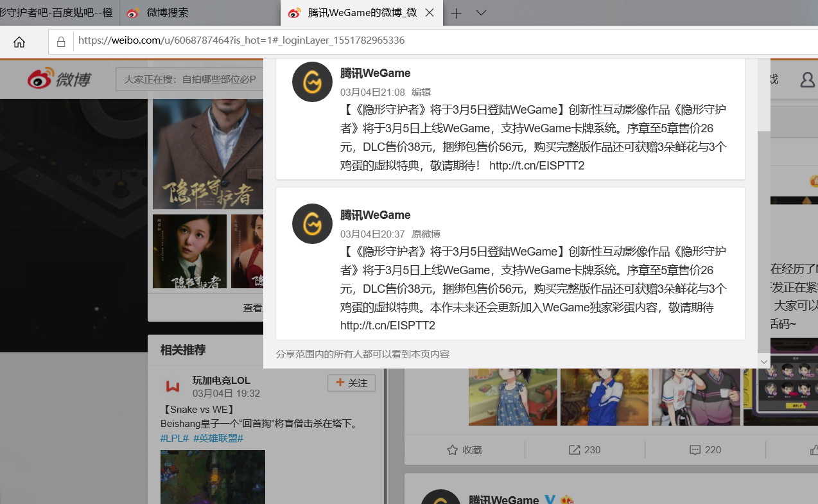This screenshot has width=818, height=504.
Task: Click WeGame avatar on the 20:37 post
Action: tap(312, 223)
